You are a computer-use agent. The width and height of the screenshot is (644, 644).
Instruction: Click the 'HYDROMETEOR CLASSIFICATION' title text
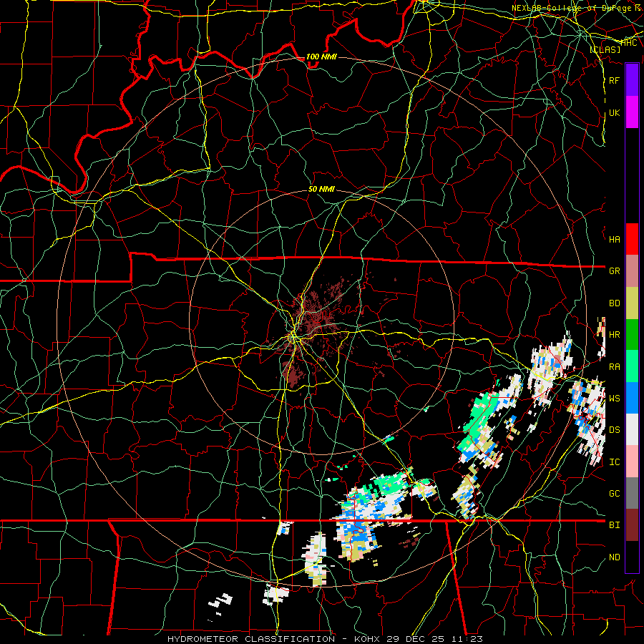tap(251, 639)
